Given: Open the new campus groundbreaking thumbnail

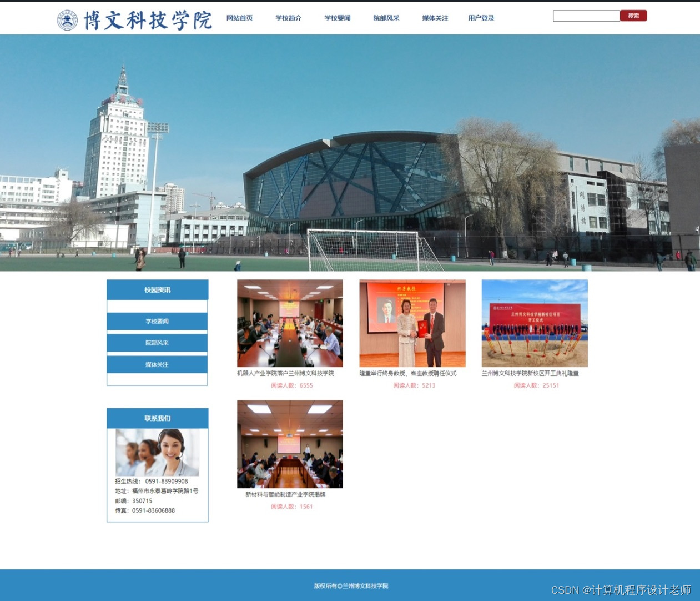Looking at the screenshot, I should [535, 323].
